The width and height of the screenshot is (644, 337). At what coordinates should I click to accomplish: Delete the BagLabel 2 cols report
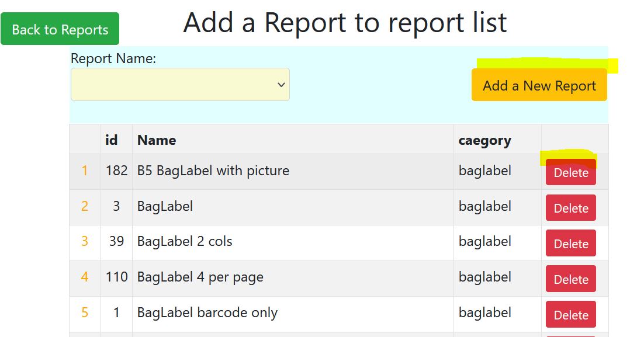[570, 244]
